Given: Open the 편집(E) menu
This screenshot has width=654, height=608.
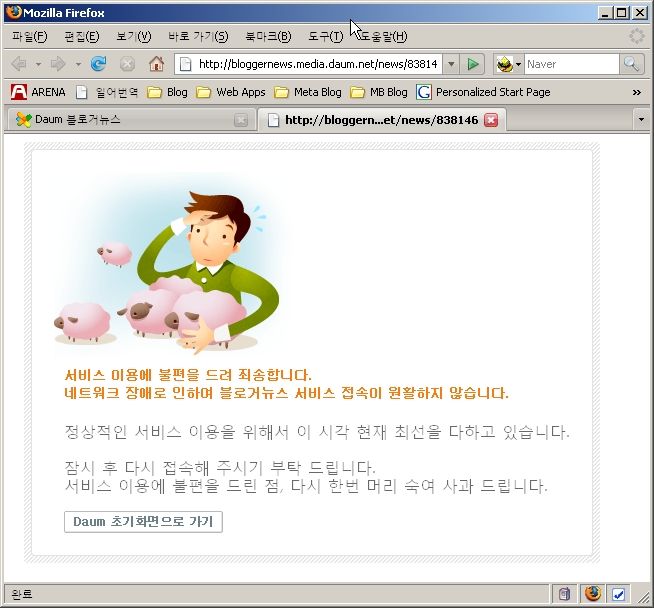Looking at the screenshot, I should (82, 37).
